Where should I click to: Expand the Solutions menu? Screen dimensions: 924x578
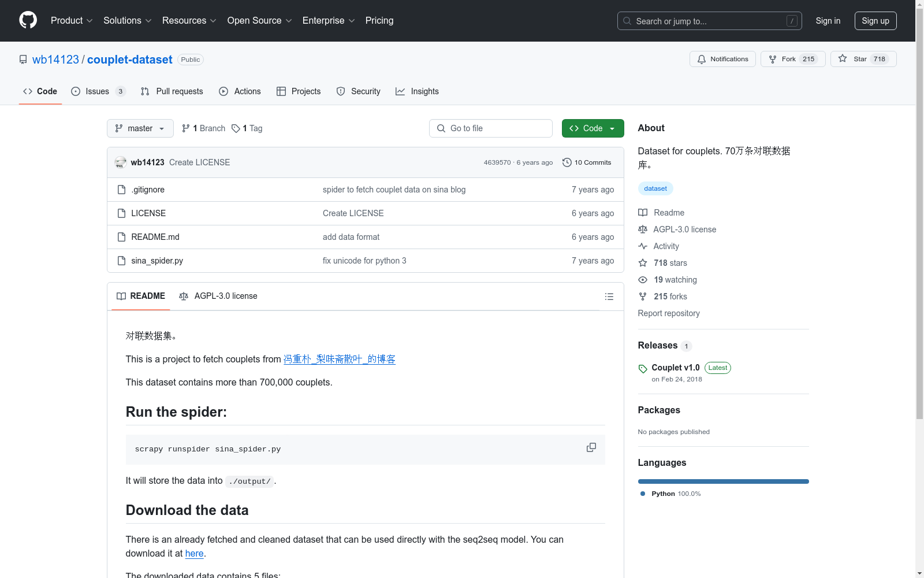tap(128, 21)
